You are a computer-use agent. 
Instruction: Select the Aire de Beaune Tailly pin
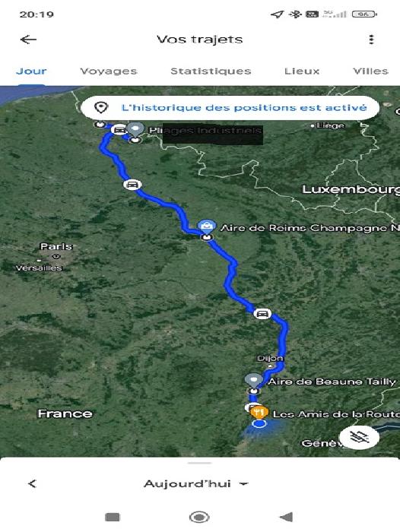point(253,380)
